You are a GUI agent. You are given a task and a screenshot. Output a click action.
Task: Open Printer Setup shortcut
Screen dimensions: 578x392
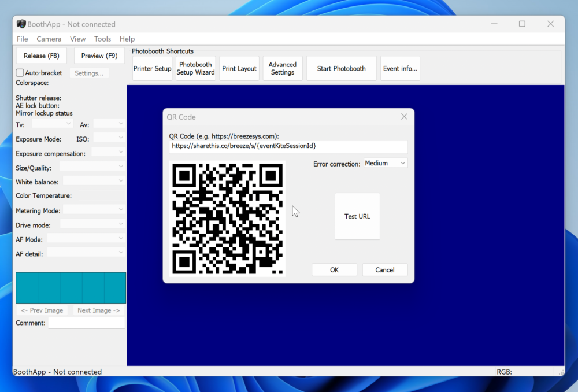click(152, 69)
